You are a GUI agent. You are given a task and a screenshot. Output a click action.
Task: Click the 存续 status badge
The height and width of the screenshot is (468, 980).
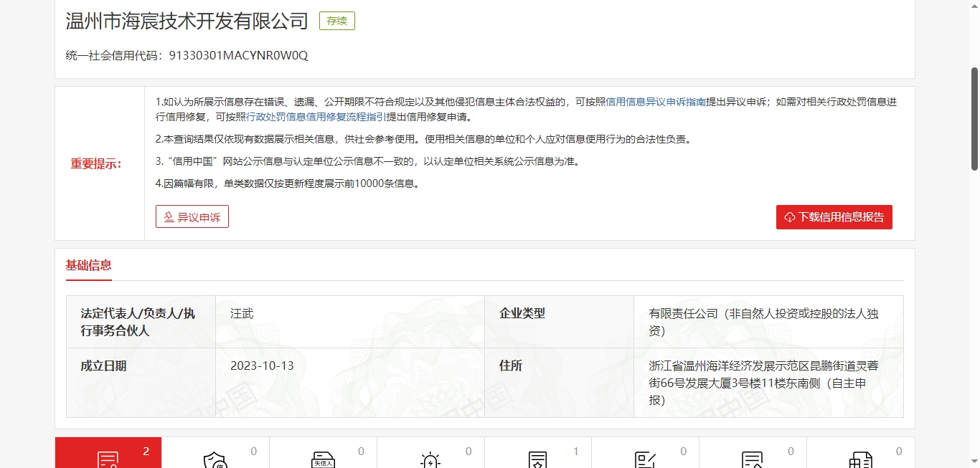coord(337,21)
